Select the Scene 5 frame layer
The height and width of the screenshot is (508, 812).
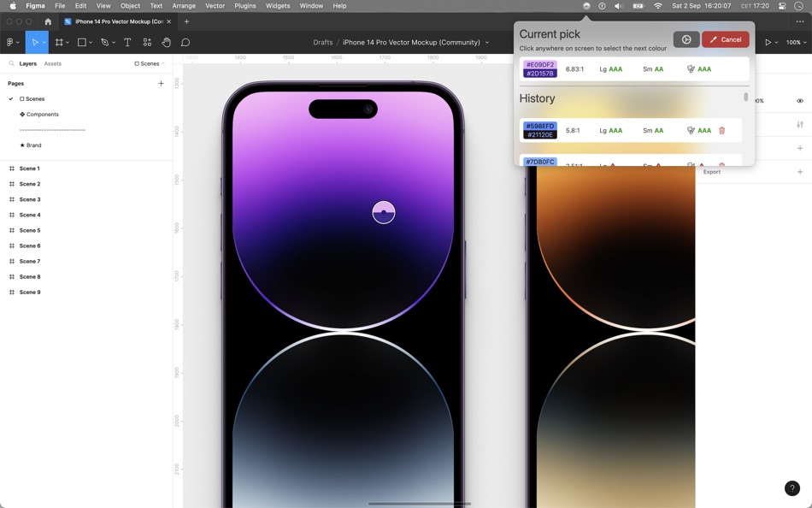coord(30,231)
